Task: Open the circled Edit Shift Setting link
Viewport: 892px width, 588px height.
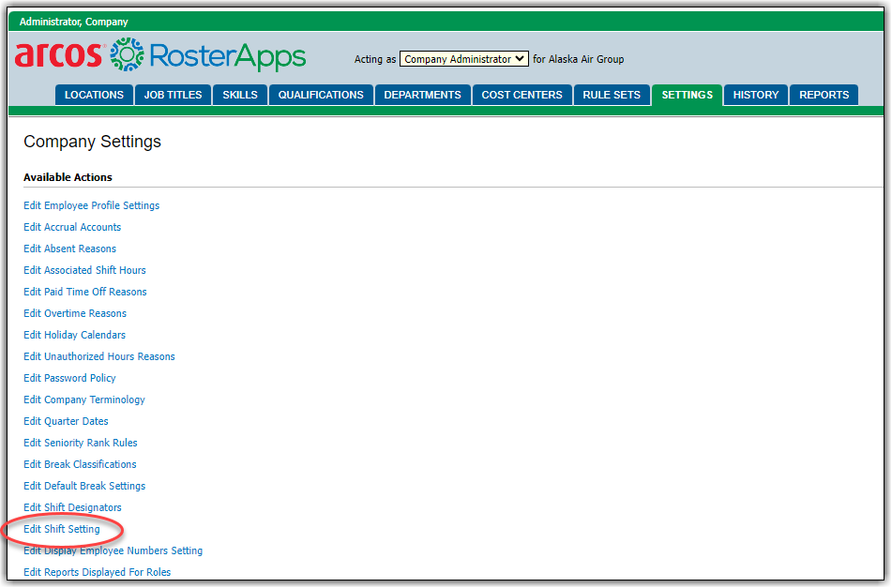Action: click(62, 529)
